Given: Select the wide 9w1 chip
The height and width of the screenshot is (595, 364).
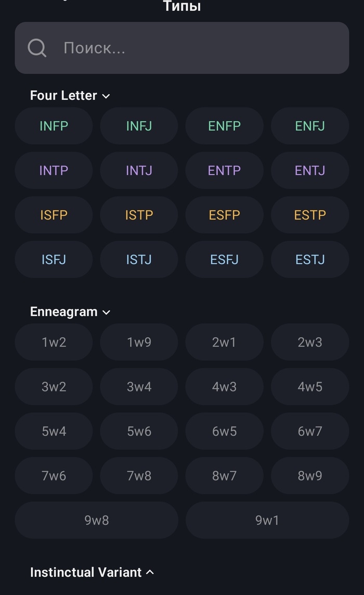Looking at the screenshot, I should tap(267, 520).
